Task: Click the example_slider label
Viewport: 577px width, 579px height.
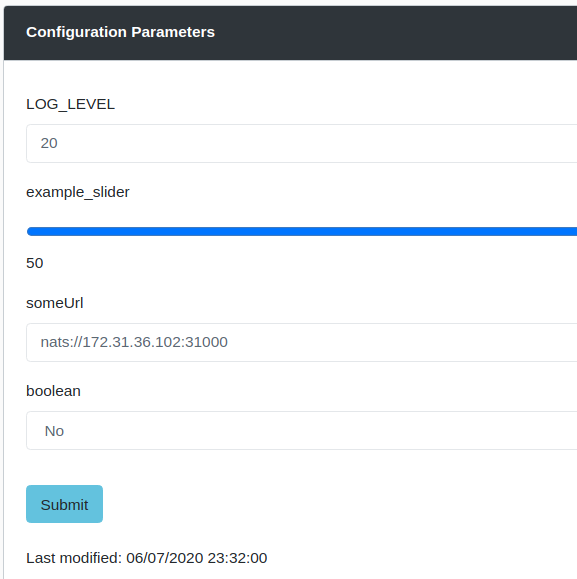Action: pyautogui.click(x=78, y=192)
